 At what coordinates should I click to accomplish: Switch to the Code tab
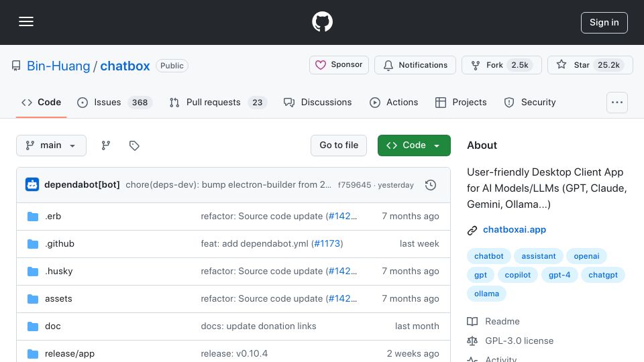tap(41, 102)
